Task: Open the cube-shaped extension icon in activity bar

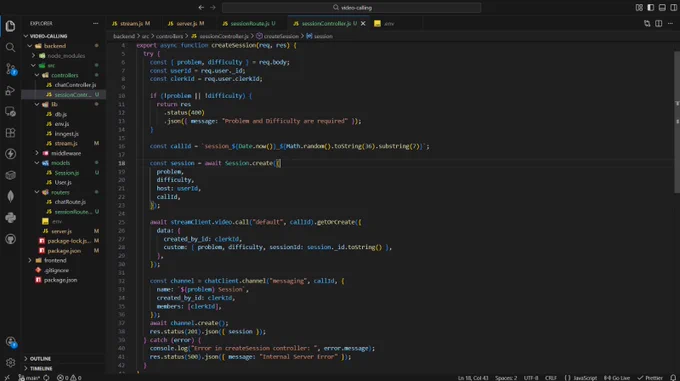Action: tap(10, 175)
